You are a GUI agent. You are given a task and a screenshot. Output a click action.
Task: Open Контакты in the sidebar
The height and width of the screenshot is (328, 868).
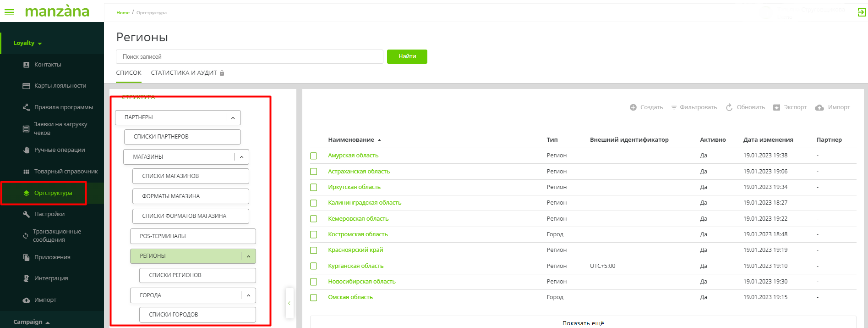tap(48, 65)
